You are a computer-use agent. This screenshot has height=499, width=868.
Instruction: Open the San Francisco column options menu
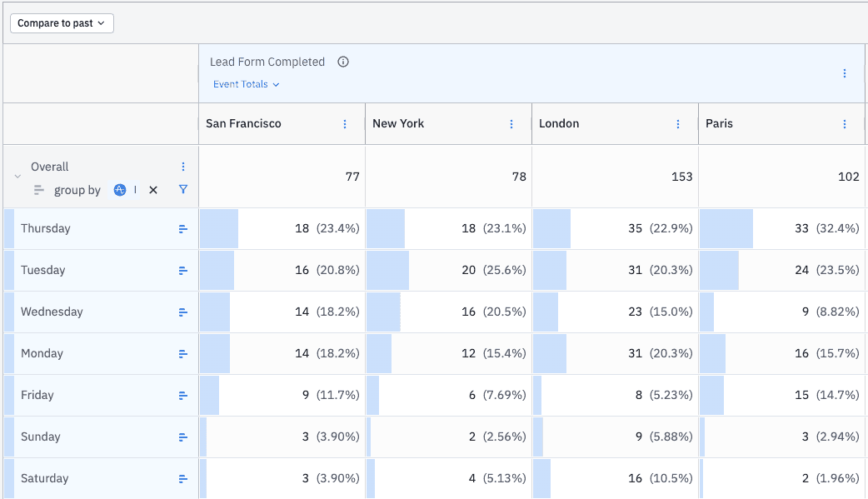(345, 124)
